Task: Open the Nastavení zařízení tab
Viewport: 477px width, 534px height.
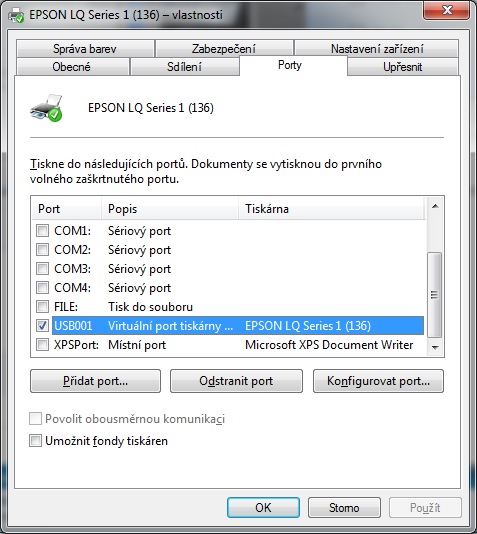Action: [377, 49]
